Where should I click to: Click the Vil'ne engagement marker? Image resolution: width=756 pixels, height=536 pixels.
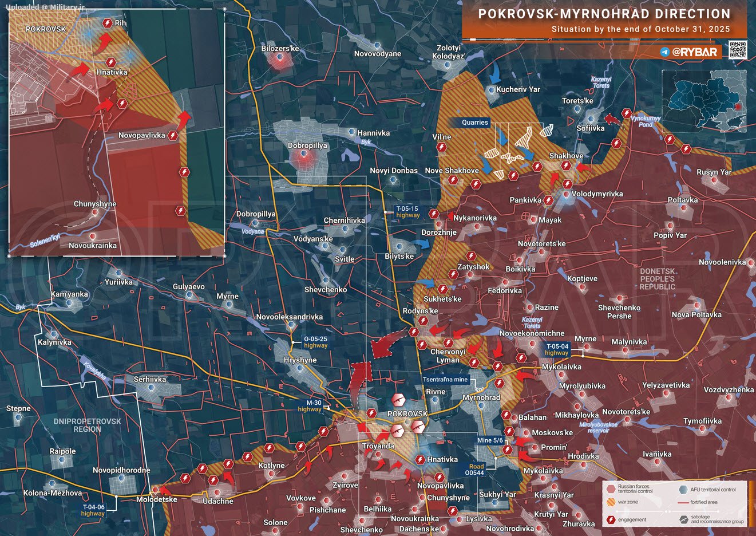pyautogui.click(x=441, y=148)
